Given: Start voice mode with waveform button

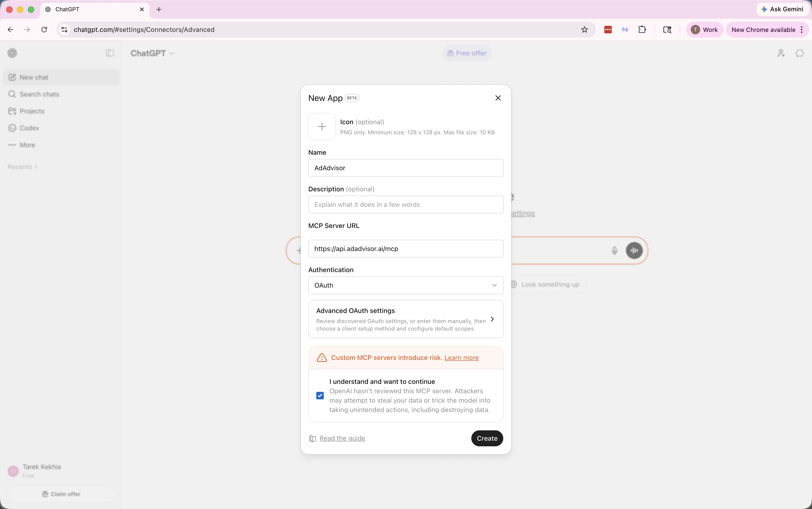Looking at the screenshot, I should [x=634, y=251].
